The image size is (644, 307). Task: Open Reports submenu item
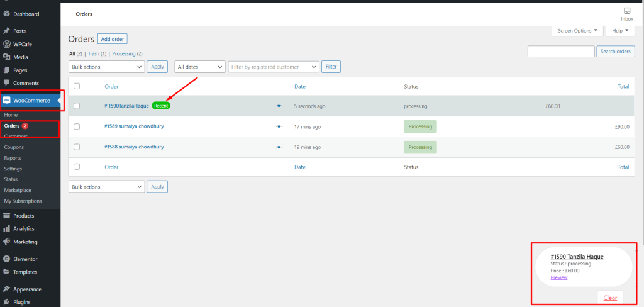13,158
